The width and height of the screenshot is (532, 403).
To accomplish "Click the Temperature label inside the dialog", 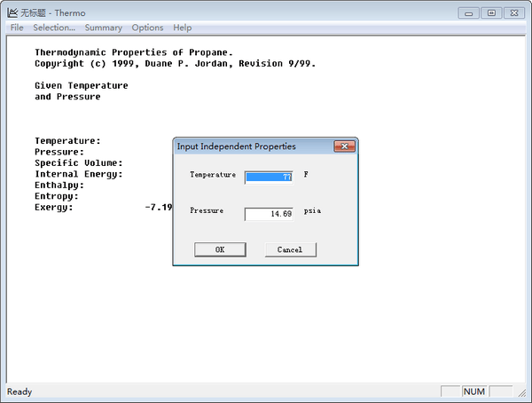I will pyautogui.click(x=213, y=175).
